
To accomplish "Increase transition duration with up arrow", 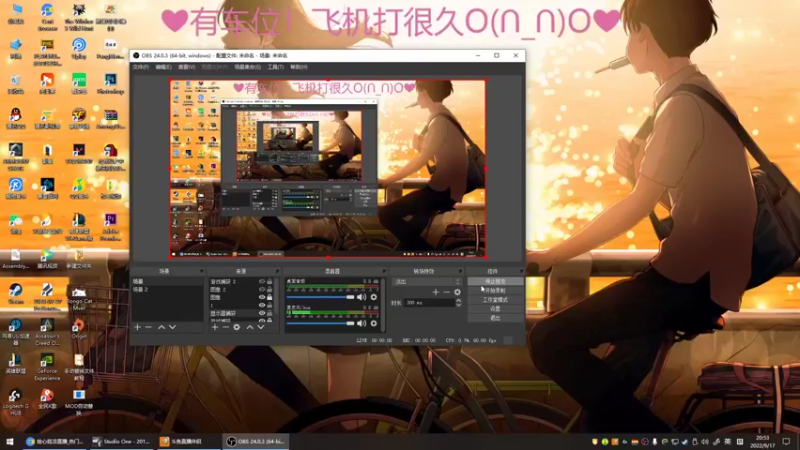I will point(458,301).
